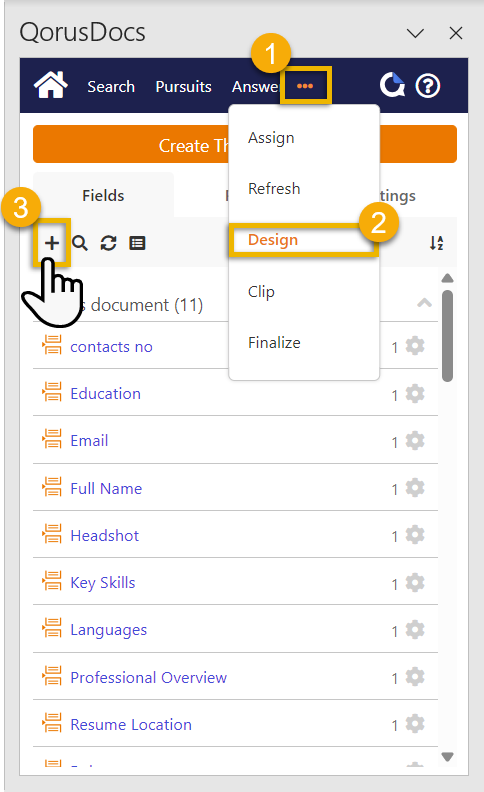Click the Professional Overview field link
Viewport: 484px width, 792px height.
[149, 677]
